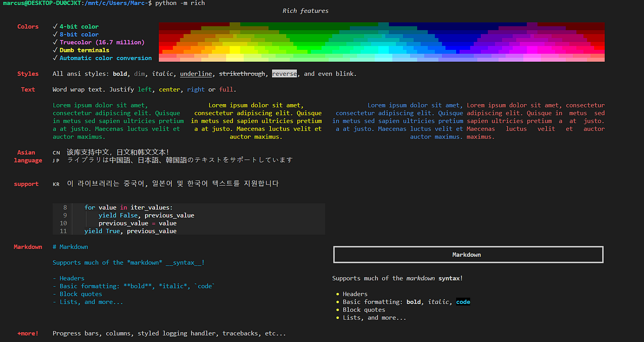Click the JP language badge
The image size is (644, 342).
[56, 160]
